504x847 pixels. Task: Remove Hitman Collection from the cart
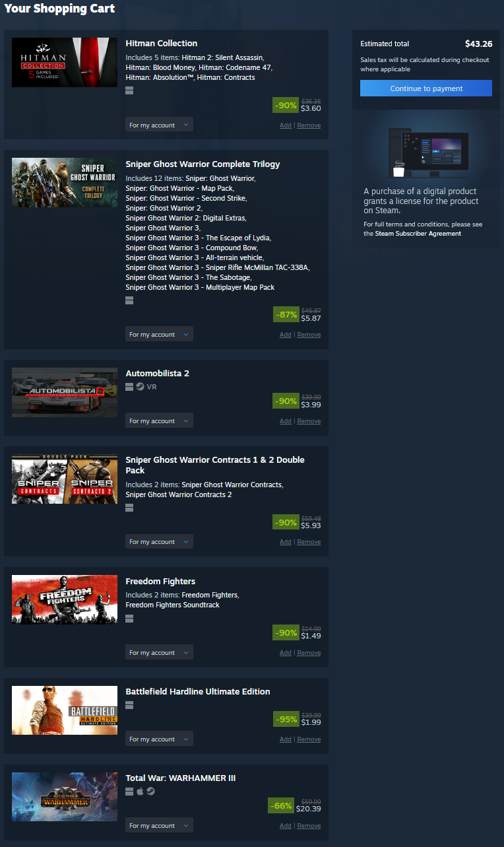pos(309,125)
